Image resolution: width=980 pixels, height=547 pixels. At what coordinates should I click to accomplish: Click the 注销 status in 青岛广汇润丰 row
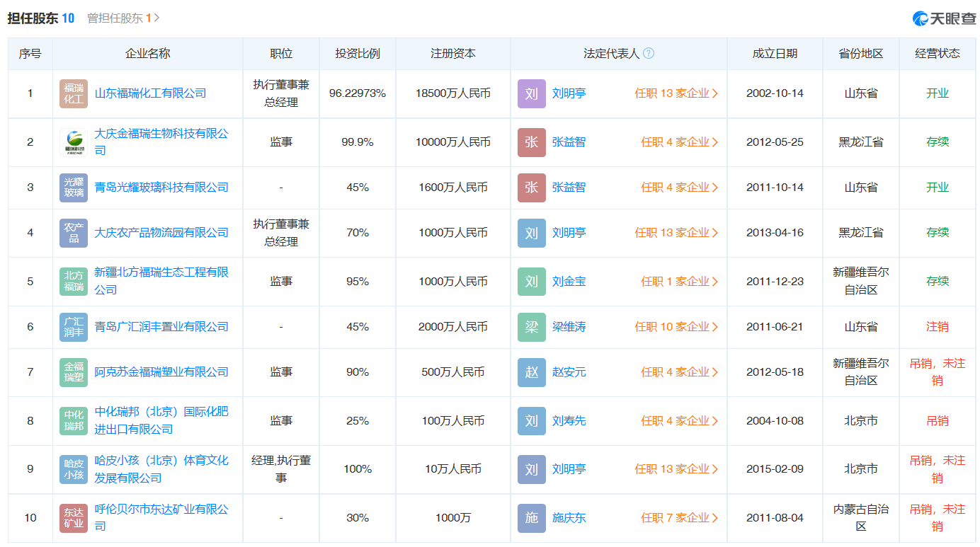click(x=938, y=327)
